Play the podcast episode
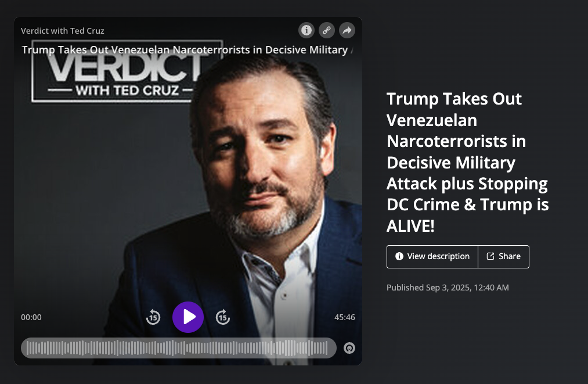Screen dimensions: 588x384 (188, 317)
